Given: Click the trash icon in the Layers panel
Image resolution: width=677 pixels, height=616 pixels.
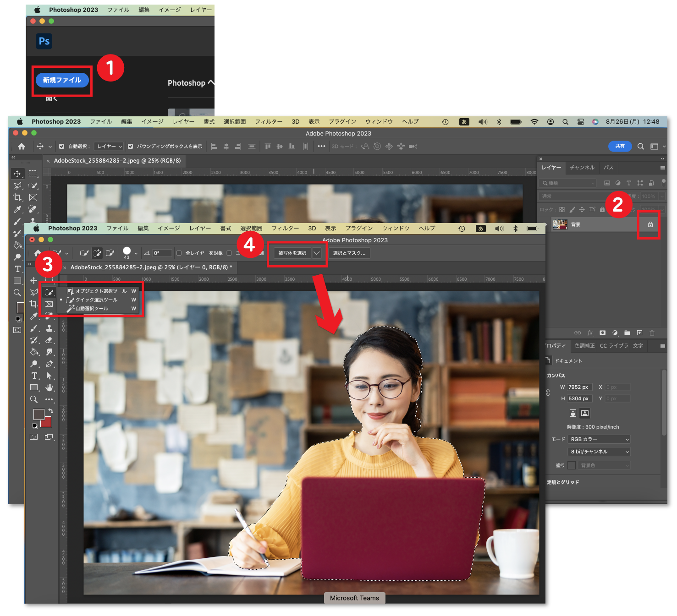Looking at the screenshot, I should point(652,333).
